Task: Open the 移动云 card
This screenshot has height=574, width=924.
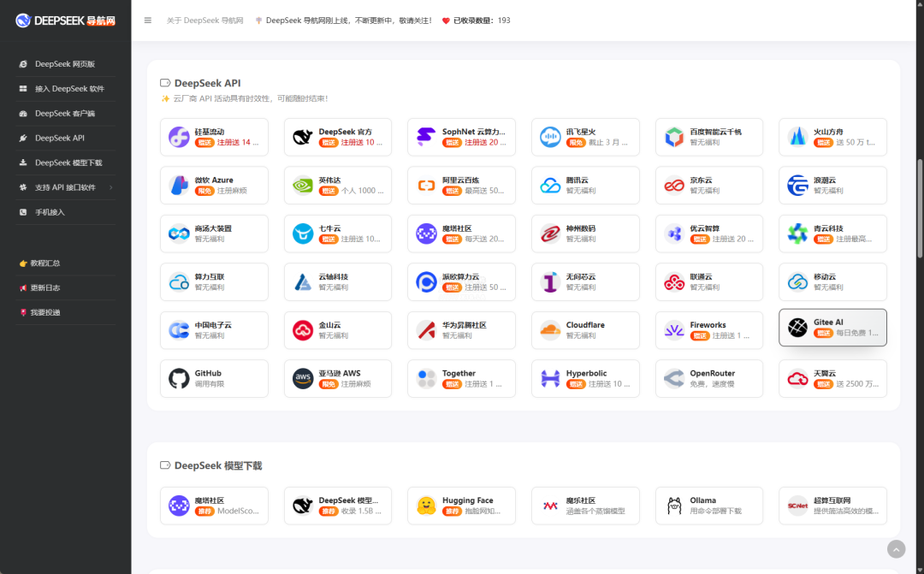Action: [x=832, y=281]
